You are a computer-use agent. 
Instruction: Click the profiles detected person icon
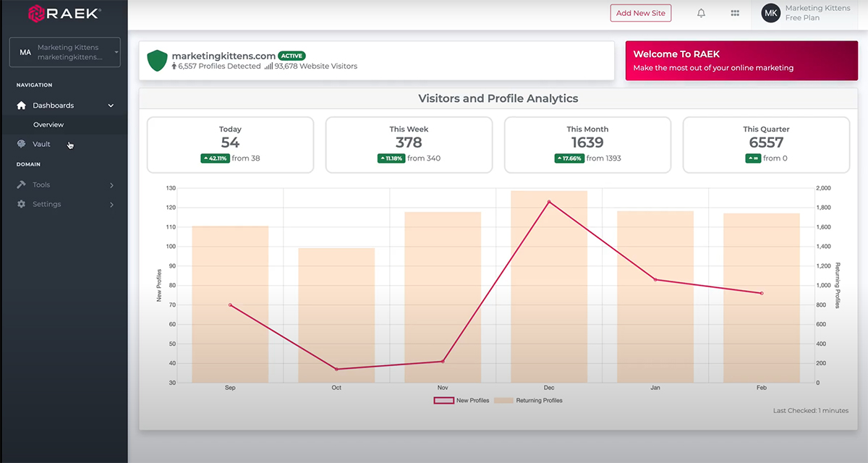pyautogui.click(x=174, y=66)
